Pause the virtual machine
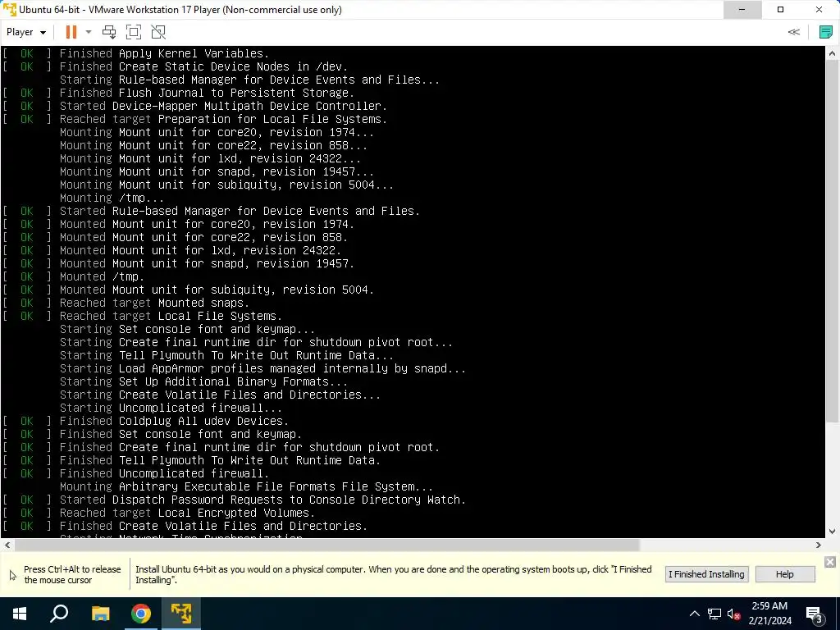The image size is (840, 630). (x=71, y=32)
